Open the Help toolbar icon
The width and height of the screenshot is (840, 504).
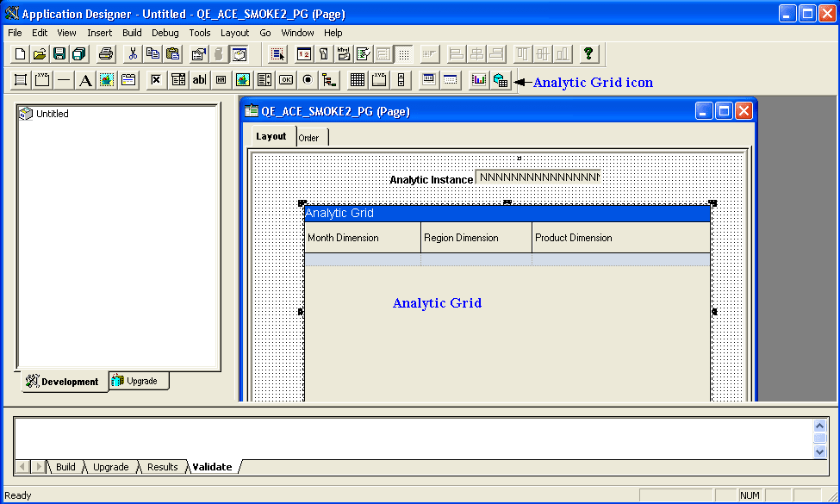(588, 53)
